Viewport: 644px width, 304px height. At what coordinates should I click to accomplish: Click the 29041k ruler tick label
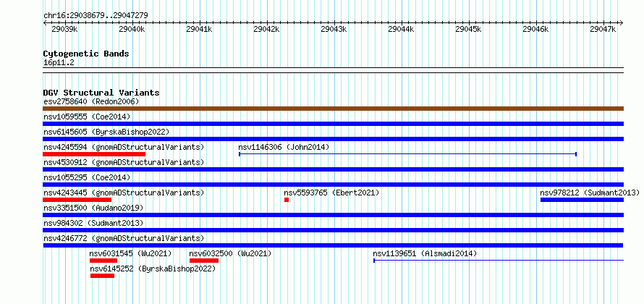point(199,29)
